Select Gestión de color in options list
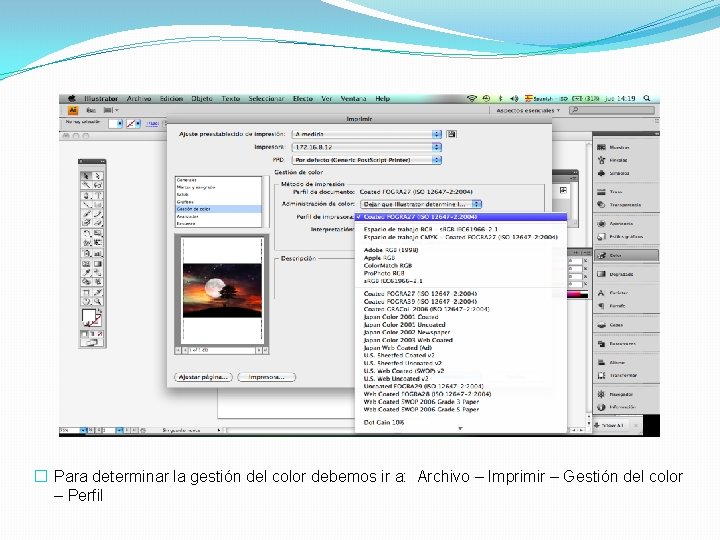Image resolution: width=720 pixels, height=540 pixels. click(x=218, y=209)
